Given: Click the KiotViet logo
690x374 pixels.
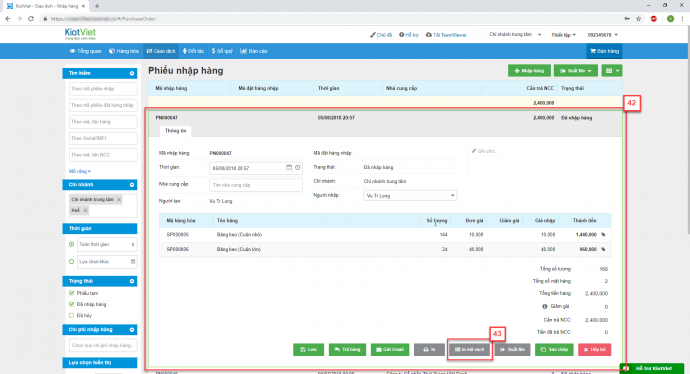Looking at the screenshot, I should pyautogui.click(x=80, y=34).
